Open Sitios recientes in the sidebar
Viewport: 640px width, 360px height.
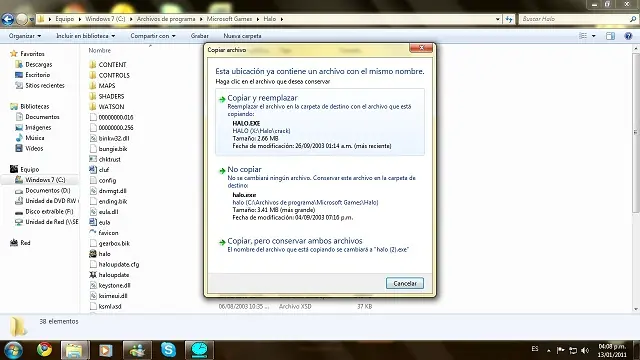tap(45, 86)
